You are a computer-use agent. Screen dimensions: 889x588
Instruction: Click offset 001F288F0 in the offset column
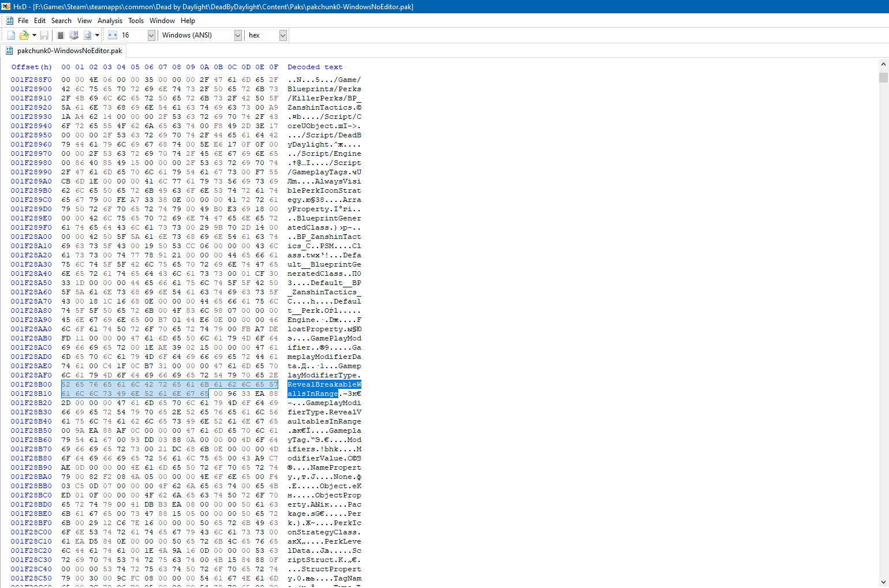(x=31, y=80)
